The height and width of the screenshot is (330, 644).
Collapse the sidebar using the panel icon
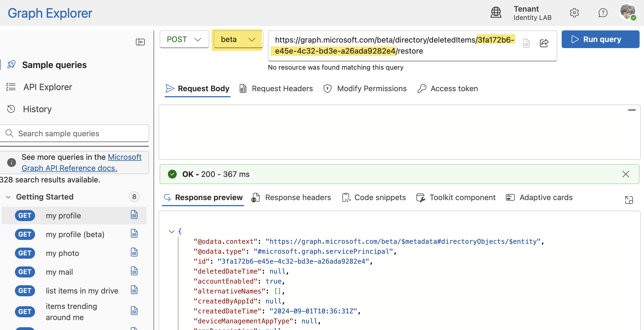pos(140,42)
